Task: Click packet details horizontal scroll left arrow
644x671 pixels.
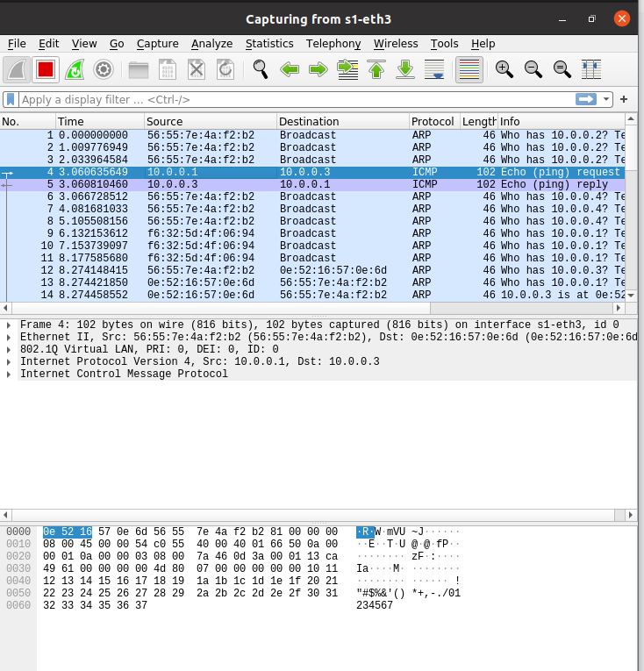Action: (5, 515)
